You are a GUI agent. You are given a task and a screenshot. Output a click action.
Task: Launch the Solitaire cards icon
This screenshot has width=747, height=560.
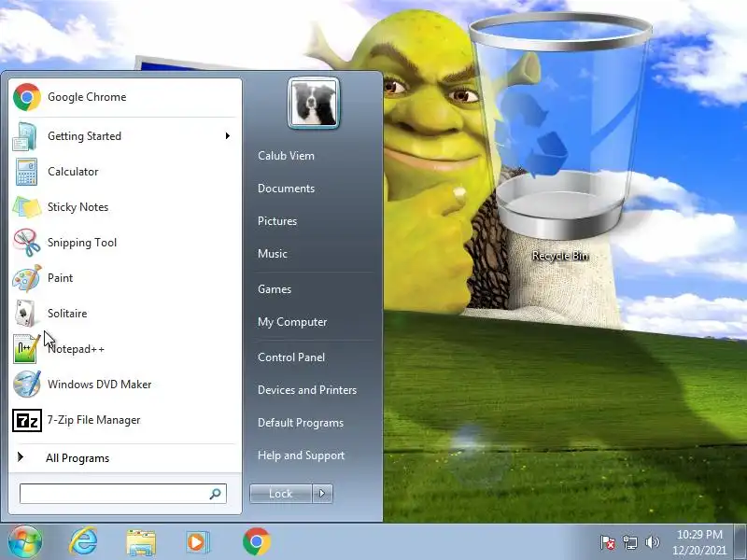tap(25, 314)
